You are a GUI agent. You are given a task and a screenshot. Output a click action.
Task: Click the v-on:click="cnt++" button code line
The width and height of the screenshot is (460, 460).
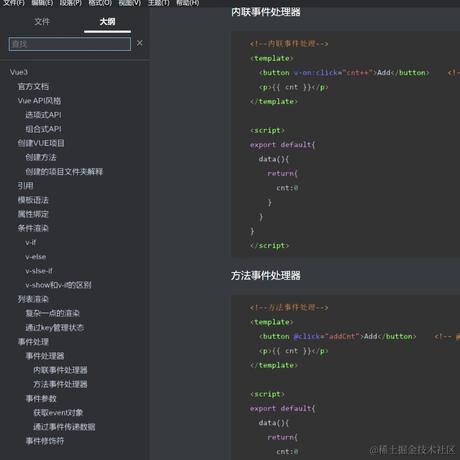(x=344, y=73)
